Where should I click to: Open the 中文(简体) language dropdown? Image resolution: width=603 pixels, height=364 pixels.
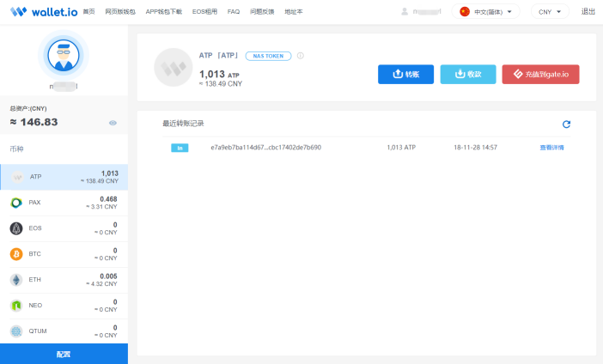(x=488, y=12)
